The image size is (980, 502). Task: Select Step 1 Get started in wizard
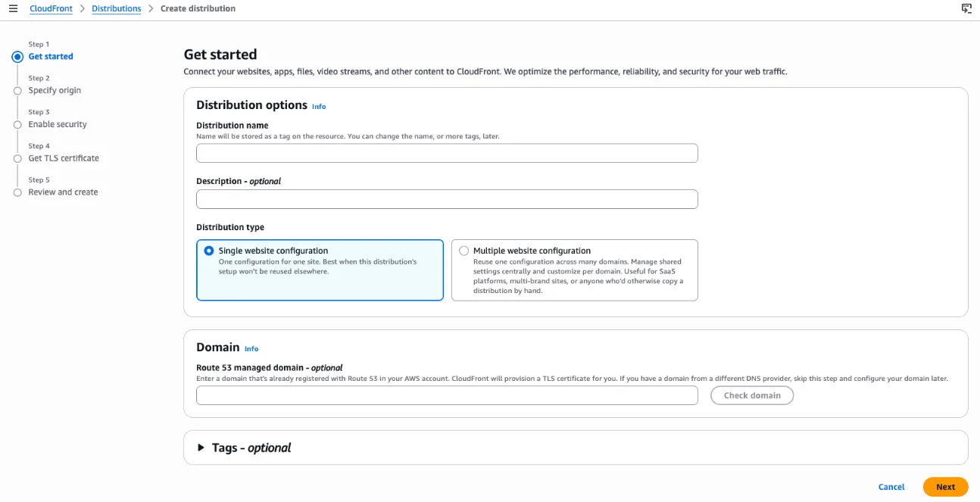tap(51, 57)
